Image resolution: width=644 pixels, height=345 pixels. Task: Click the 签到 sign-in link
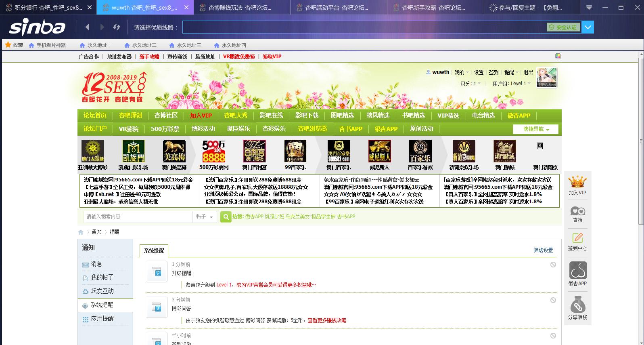tap(493, 72)
